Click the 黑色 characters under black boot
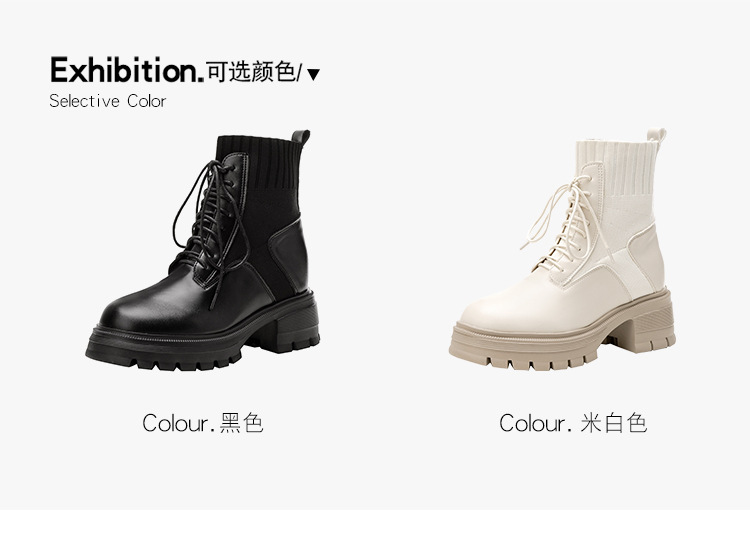This screenshot has width=750, height=533. 242,423
